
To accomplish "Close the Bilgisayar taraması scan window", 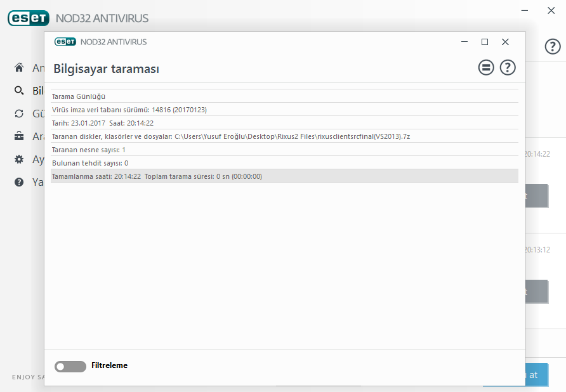I will click(x=505, y=42).
